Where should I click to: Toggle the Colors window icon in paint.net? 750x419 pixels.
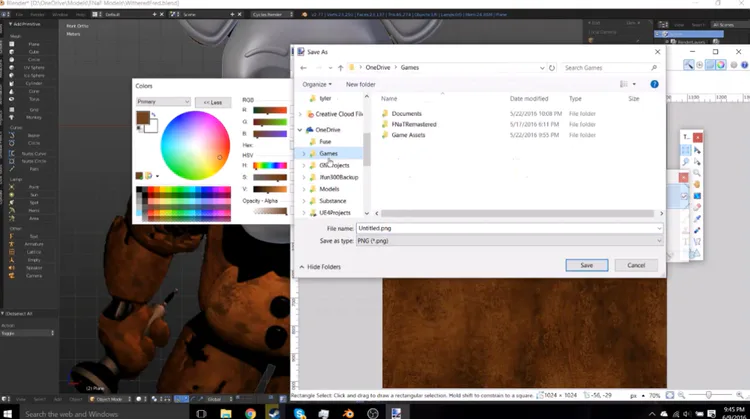click(721, 65)
